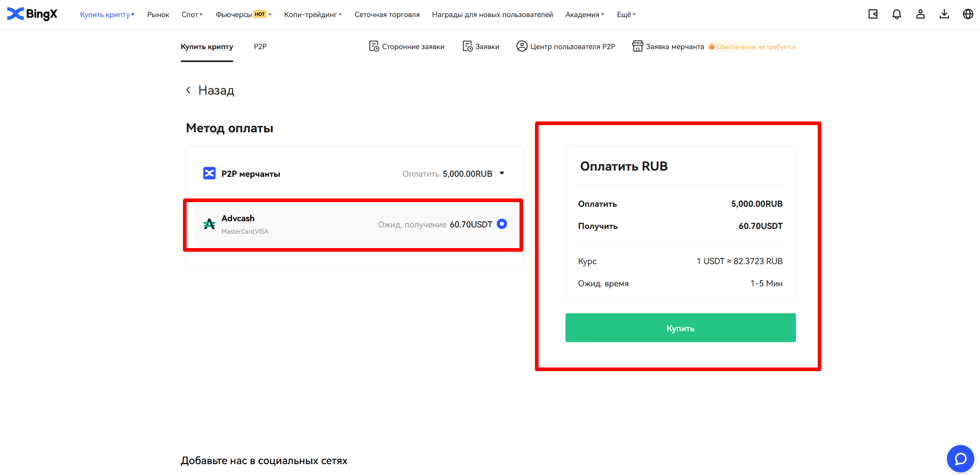Click the 1 USDT ≈ 82.3723 RUB rate
Viewport: 980px width, 475px height.
click(x=740, y=261)
